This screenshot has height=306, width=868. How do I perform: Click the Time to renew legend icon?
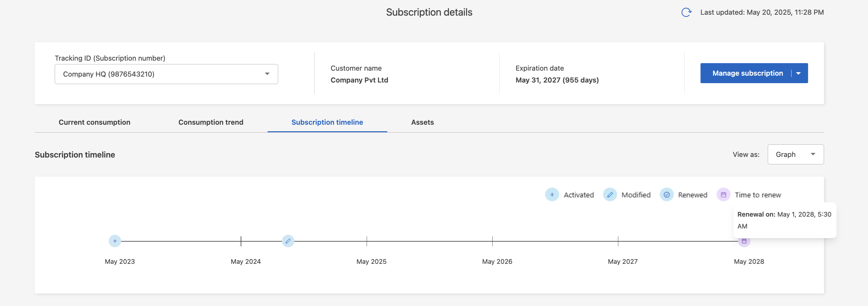pyautogui.click(x=723, y=195)
